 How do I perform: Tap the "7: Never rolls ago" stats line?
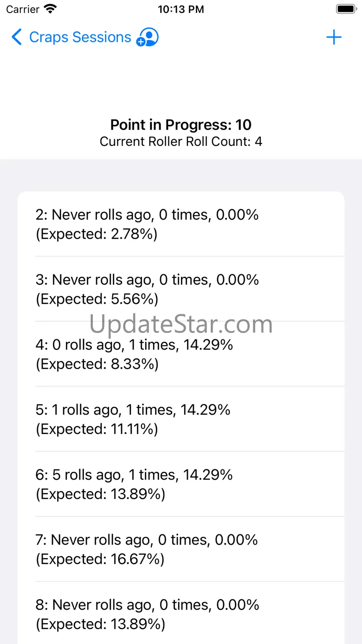[x=147, y=540]
